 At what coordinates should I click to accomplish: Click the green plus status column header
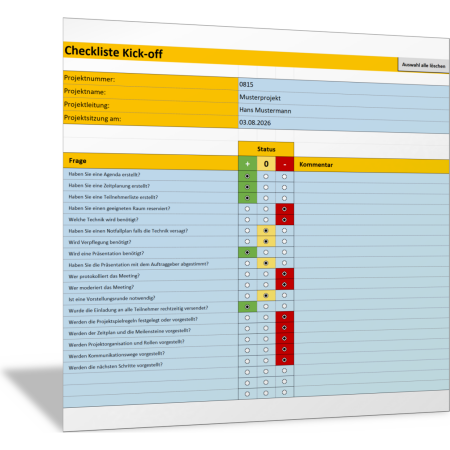(x=248, y=164)
